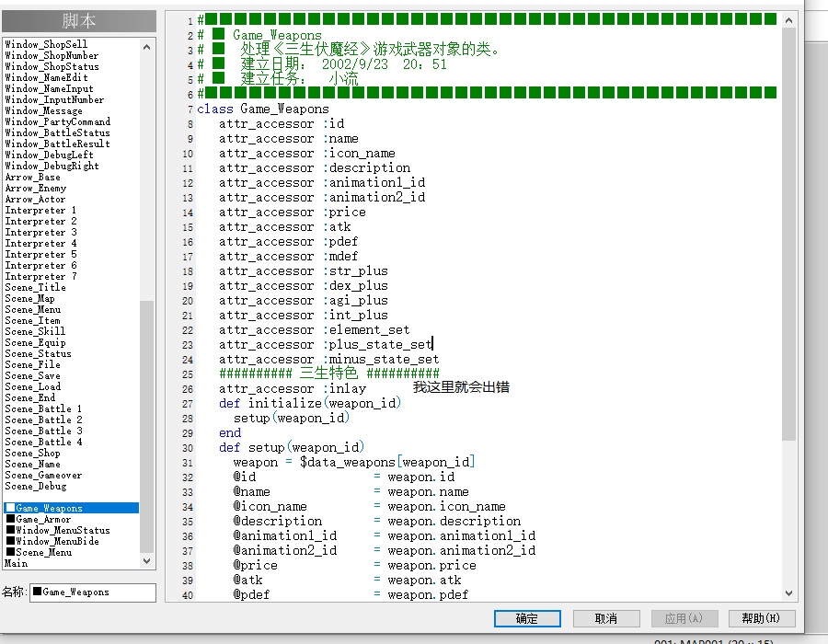Click the 确定 confirm button
Viewport: 828px width, 644px height.
527,618
